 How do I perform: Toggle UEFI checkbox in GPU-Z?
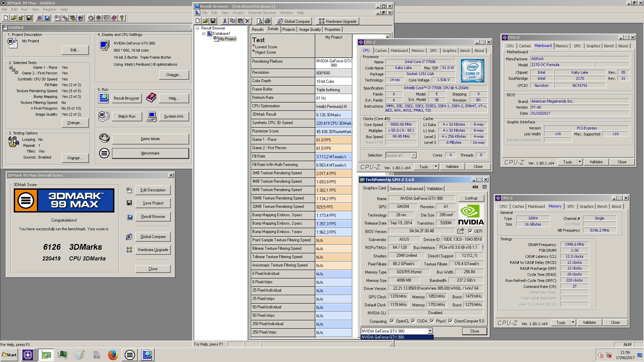(470, 231)
